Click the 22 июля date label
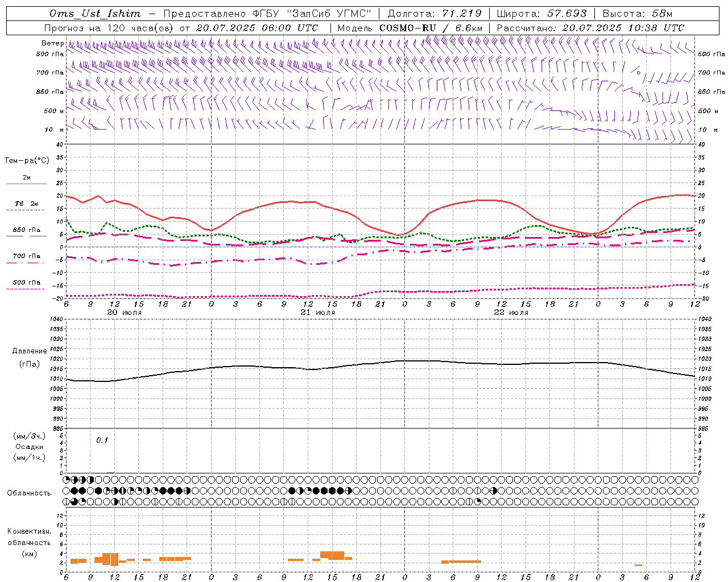 click(x=511, y=313)
